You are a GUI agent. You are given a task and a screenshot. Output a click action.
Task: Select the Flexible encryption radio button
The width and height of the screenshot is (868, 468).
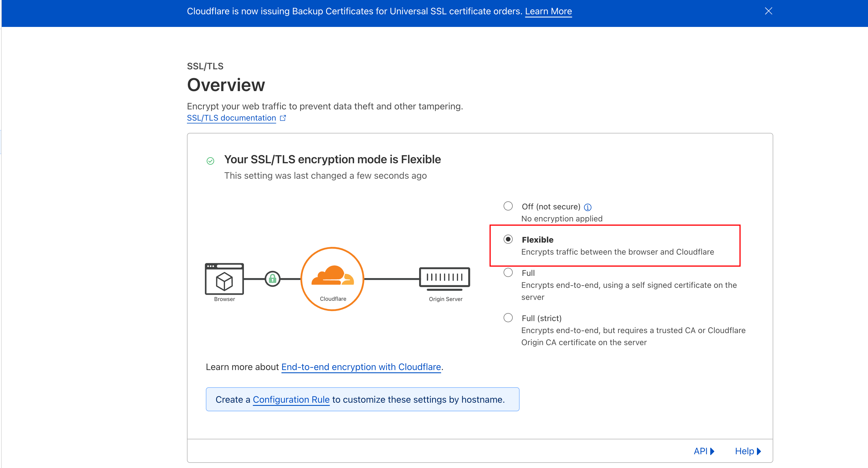[x=508, y=239]
